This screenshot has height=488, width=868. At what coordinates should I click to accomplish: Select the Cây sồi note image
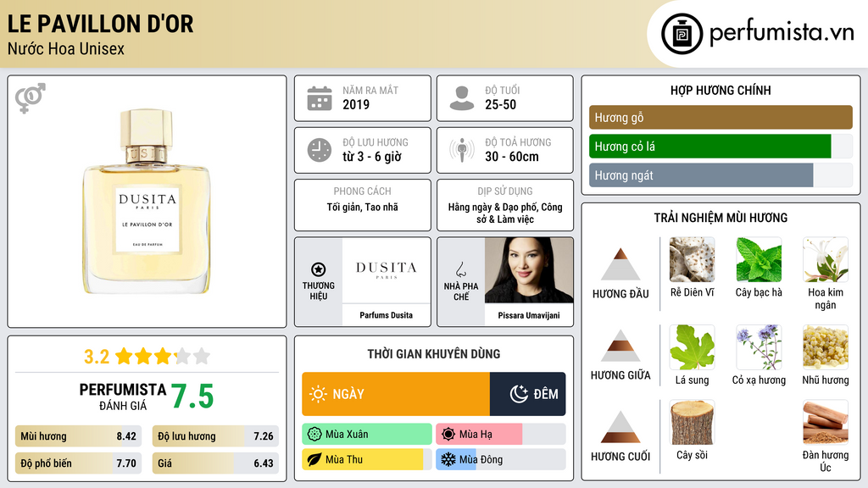click(692, 423)
